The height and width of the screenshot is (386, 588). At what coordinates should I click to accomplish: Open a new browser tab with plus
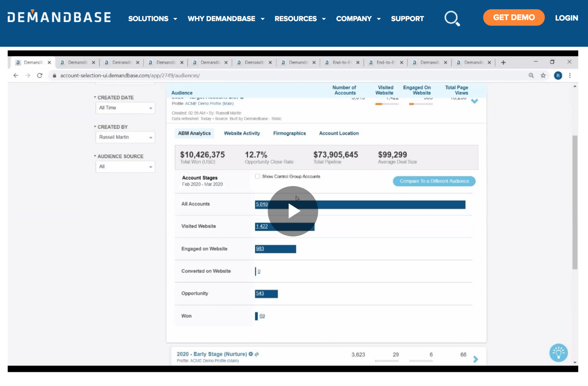tap(503, 62)
